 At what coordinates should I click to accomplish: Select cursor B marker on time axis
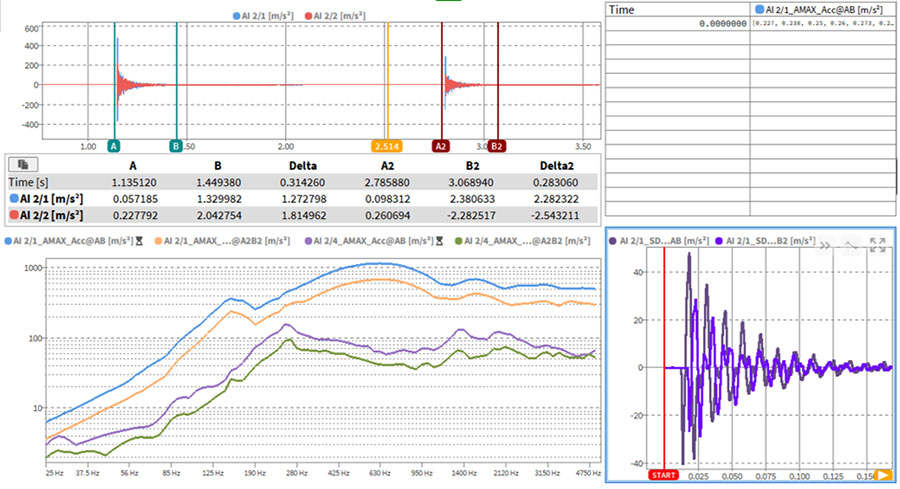click(x=176, y=146)
